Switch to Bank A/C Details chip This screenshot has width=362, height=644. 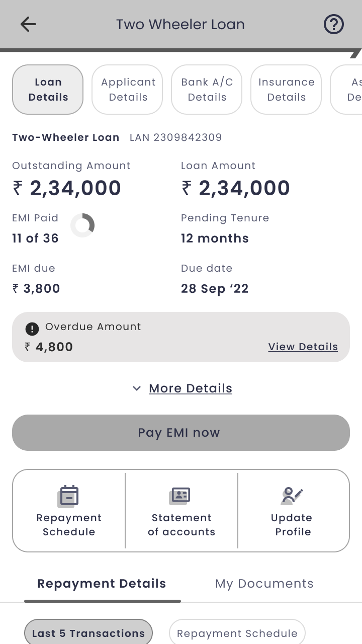tap(207, 90)
